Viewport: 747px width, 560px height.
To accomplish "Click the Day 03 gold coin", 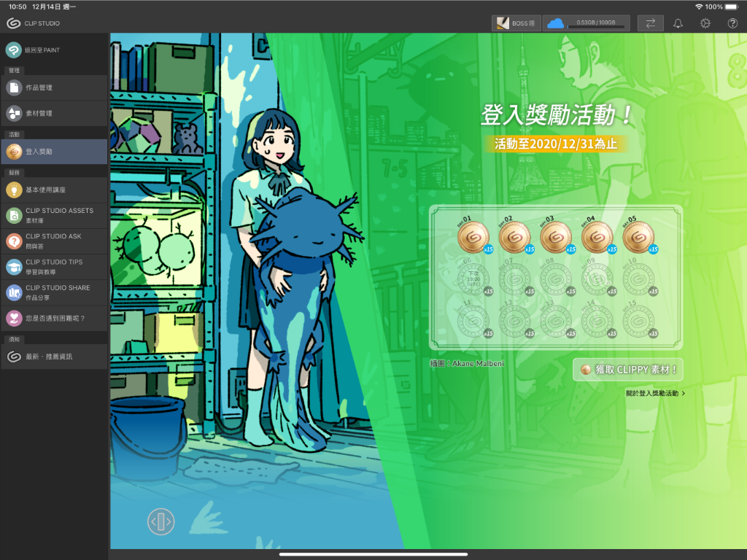I will pyautogui.click(x=556, y=237).
